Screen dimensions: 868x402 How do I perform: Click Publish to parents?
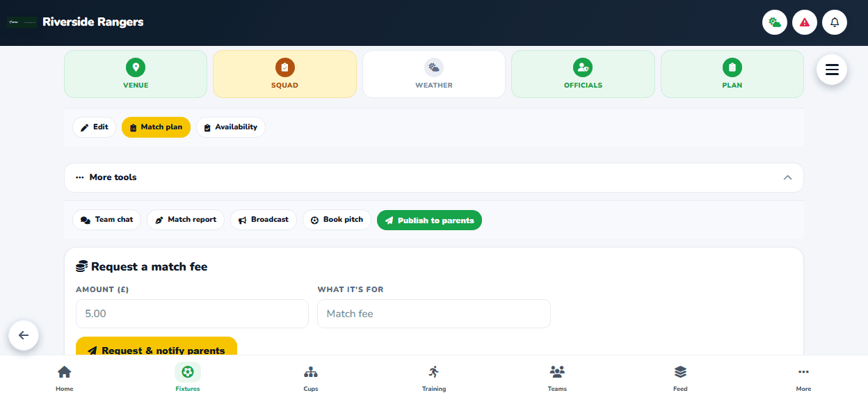click(429, 220)
